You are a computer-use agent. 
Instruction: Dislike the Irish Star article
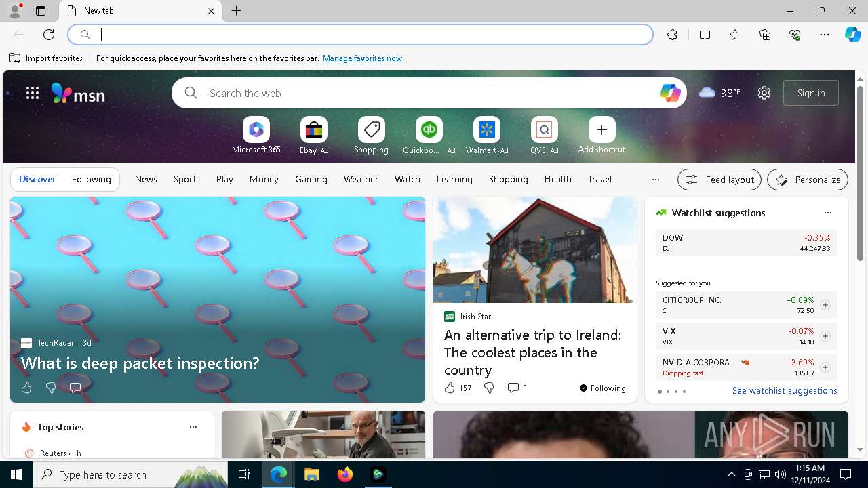[x=489, y=388]
